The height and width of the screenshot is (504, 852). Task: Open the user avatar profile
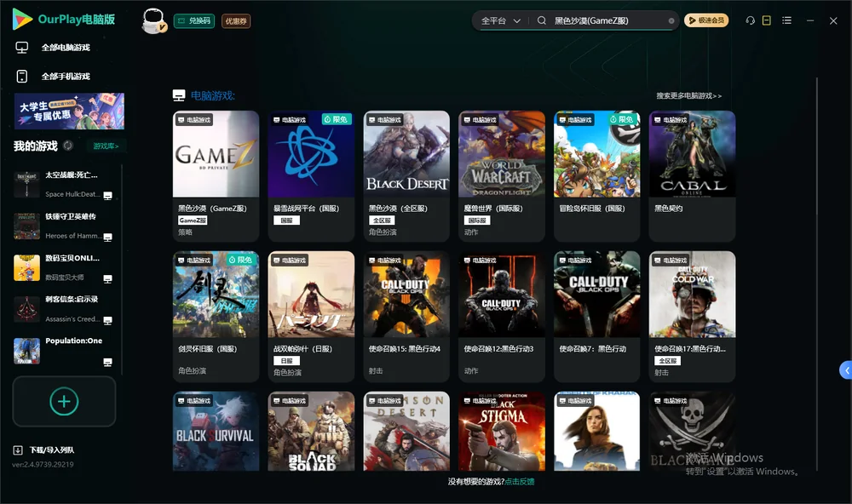[153, 20]
